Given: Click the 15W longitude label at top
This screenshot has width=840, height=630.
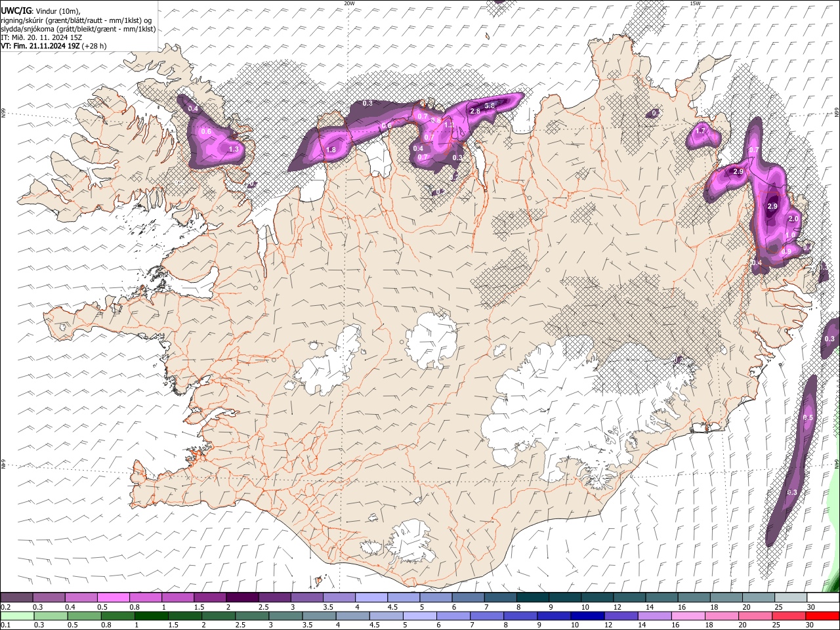Looking at the screenshot, I should [x=695, y=3].
